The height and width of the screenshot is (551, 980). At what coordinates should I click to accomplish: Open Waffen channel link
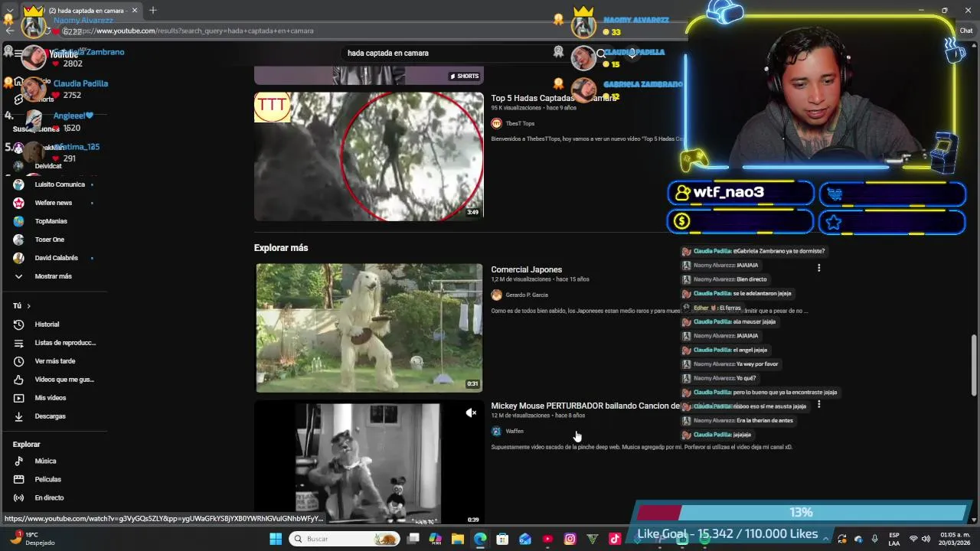[x=514, y=431]
